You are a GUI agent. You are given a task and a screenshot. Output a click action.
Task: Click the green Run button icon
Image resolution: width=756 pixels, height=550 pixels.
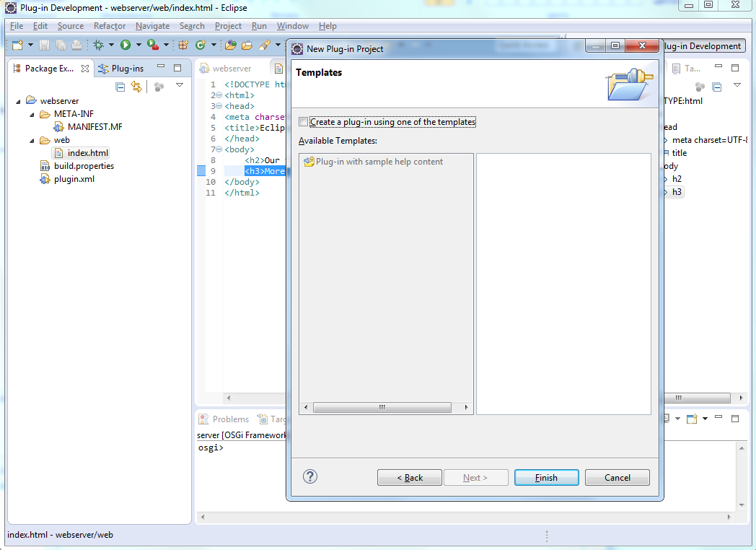click(x=126, y=45)
